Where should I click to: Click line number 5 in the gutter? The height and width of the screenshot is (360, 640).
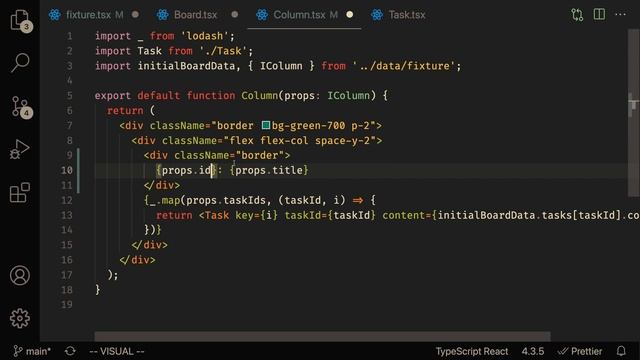(69, 96)
